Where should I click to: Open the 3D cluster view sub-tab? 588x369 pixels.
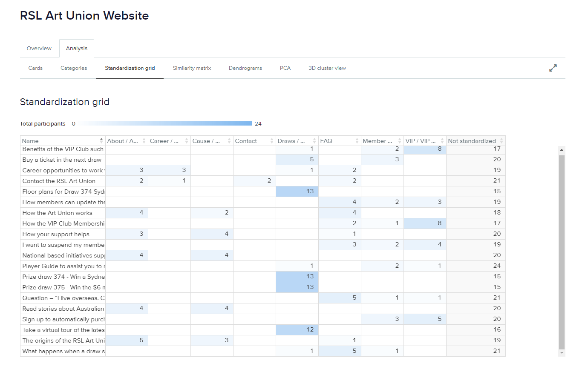pyautogui.click(x=327, y=68)
